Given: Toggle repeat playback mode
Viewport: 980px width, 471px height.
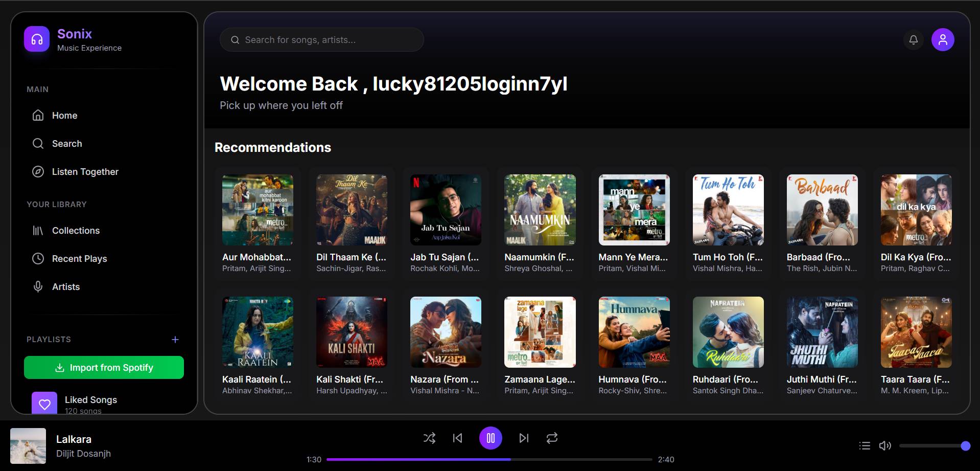Looking at the screenshot, I should pos(552,438).
